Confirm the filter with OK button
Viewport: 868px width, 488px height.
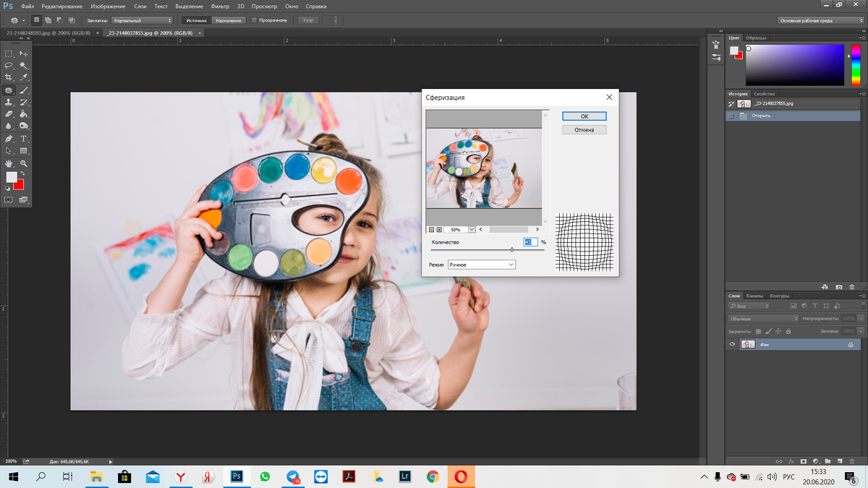pos(584,116)
